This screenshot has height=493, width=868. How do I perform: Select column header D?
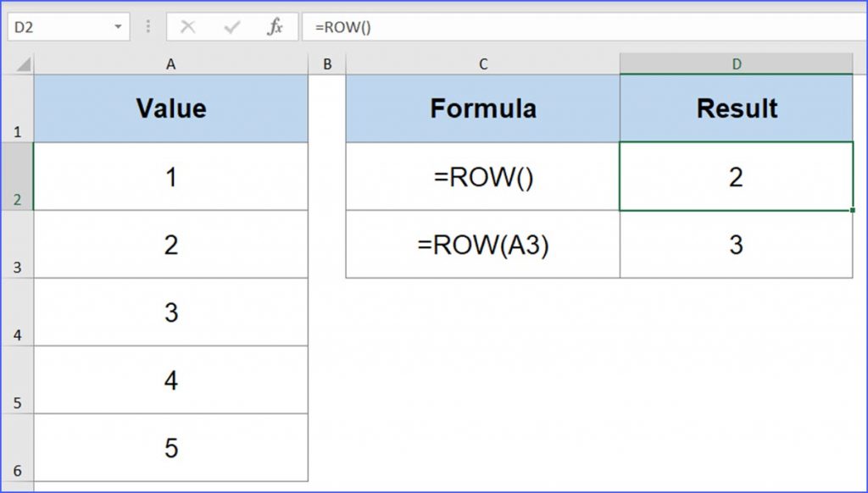(x=736, y=63)
